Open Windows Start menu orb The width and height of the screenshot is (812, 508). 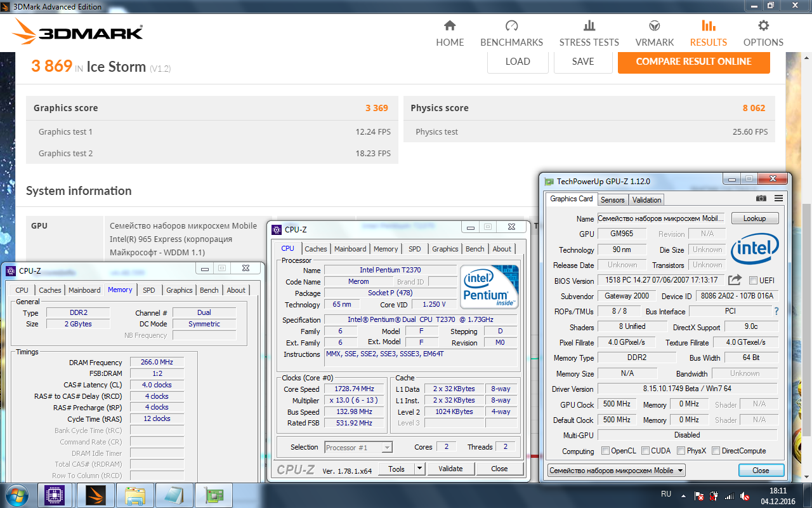click(15, 494)
